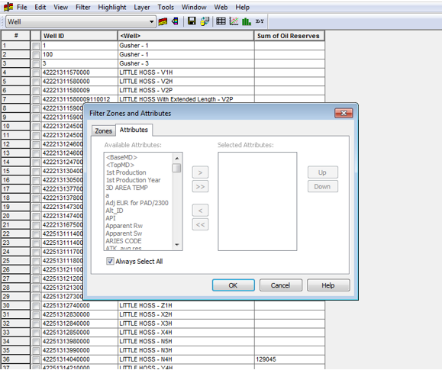Open the File menu
Viewport: 442px width, 370px height.
[x=22, y=7]
